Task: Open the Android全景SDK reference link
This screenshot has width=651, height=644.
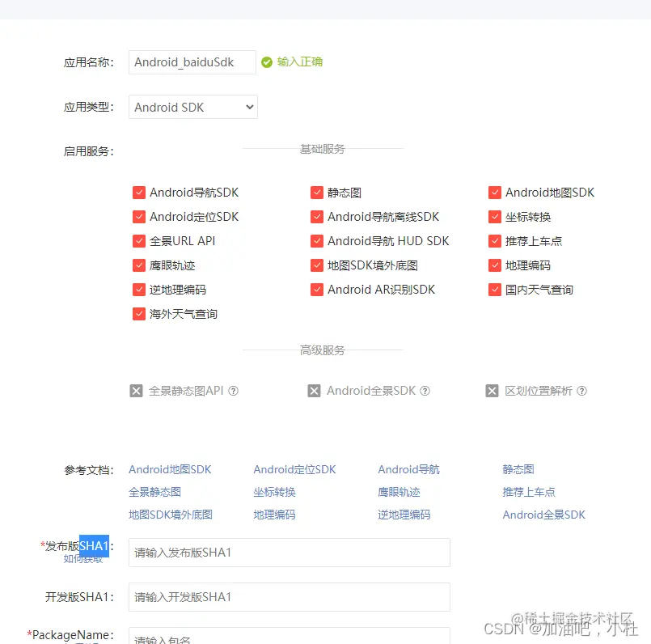Action: 544,515
